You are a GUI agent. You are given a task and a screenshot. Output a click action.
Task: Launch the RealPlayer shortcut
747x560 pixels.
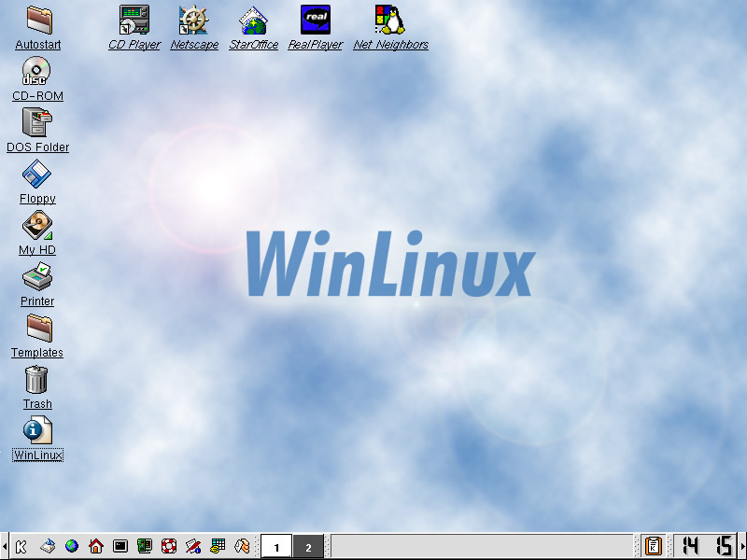(x=315, y=20)
